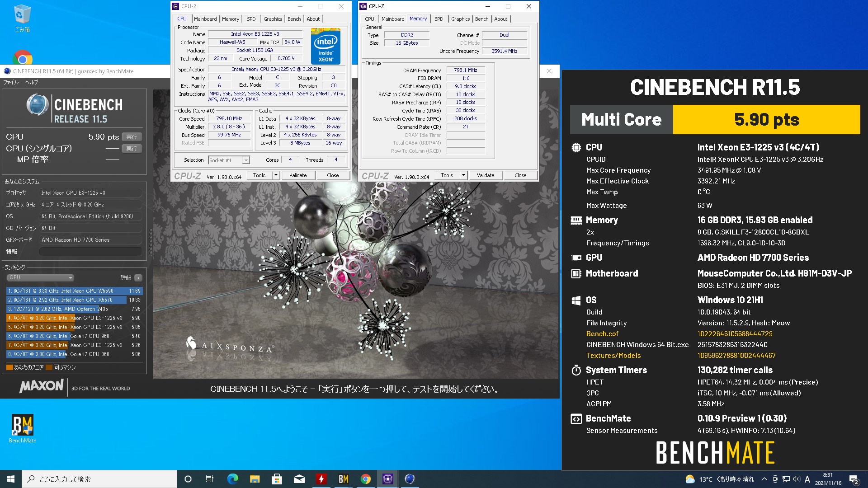868x488 pixels.
Task: Run the single-core CPU test with 実行
Action: pyautogui.click(x=132, y=149)
